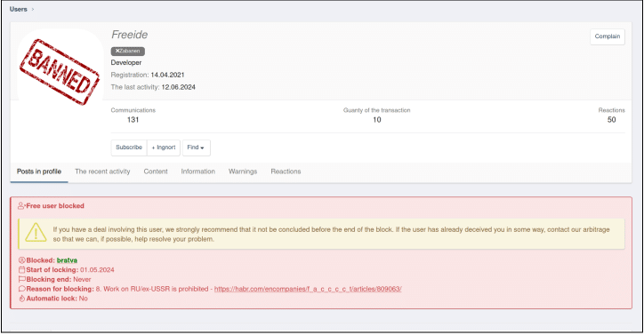Click the + Ingnort button
Image resolution: width=644 pixels, height=335 pixels.
[164, 148]
